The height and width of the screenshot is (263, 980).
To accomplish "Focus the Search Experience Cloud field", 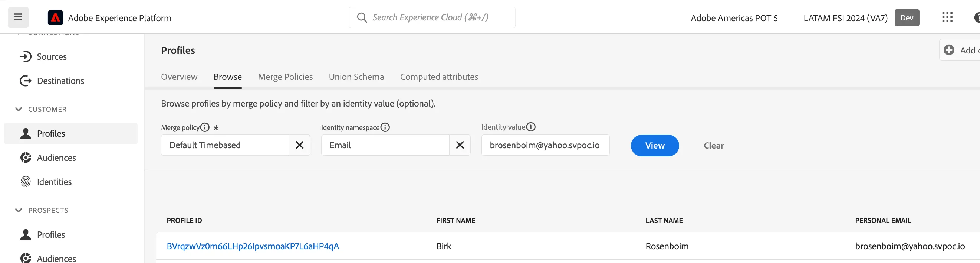I will coord(432,17).
